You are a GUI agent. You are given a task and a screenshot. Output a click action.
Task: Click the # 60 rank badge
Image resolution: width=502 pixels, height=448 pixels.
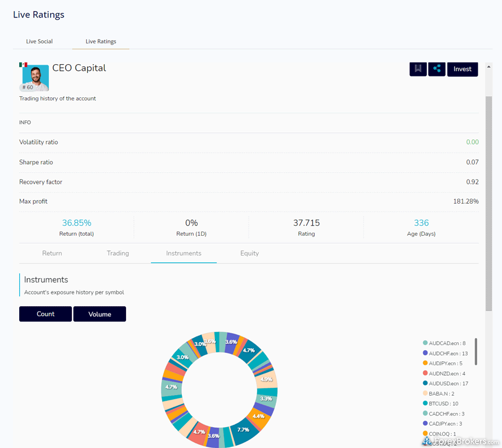pyautogui.click(x=28, y=87)
